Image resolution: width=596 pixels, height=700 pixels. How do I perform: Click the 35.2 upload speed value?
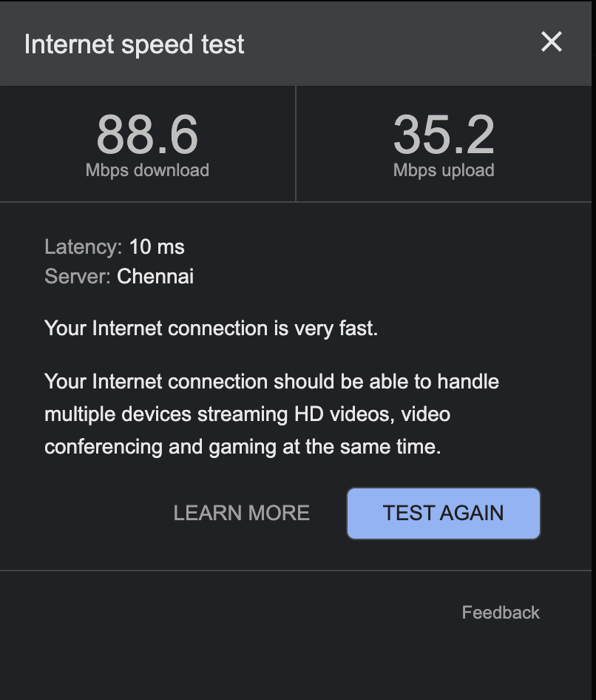pos(444,135)
